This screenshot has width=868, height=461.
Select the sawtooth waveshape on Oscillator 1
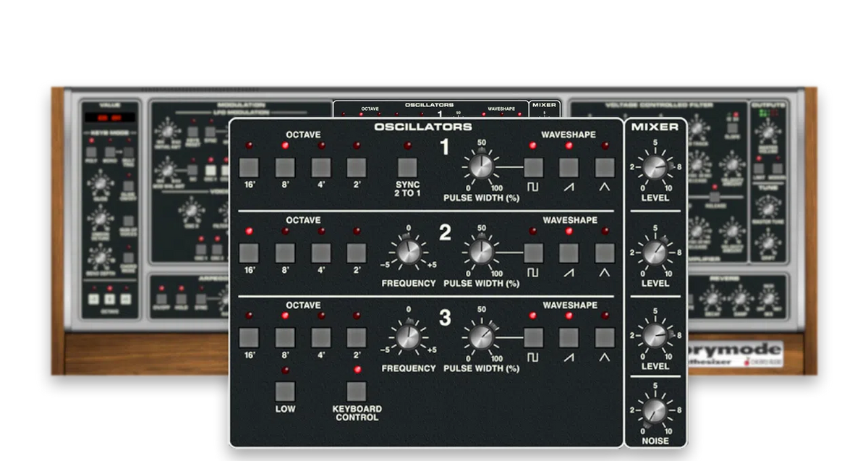click(569, 168)
